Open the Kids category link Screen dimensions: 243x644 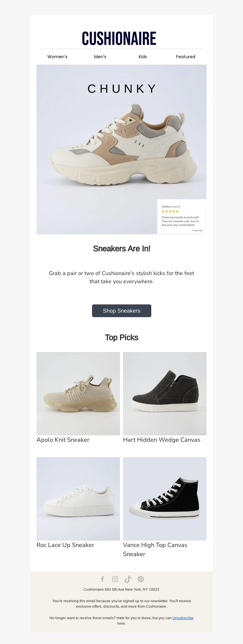coord(143,57)
